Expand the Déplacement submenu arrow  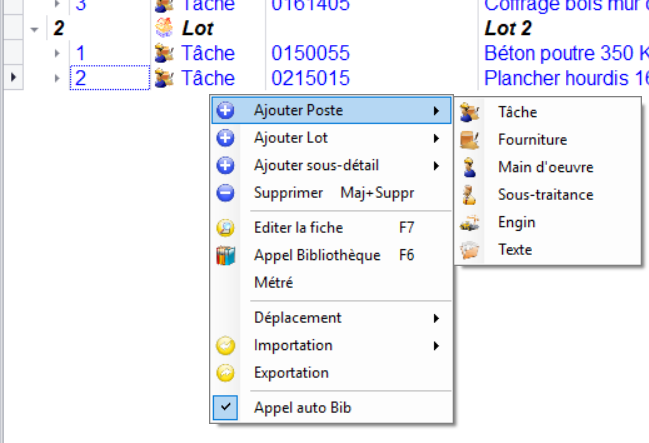coord(436,318)
